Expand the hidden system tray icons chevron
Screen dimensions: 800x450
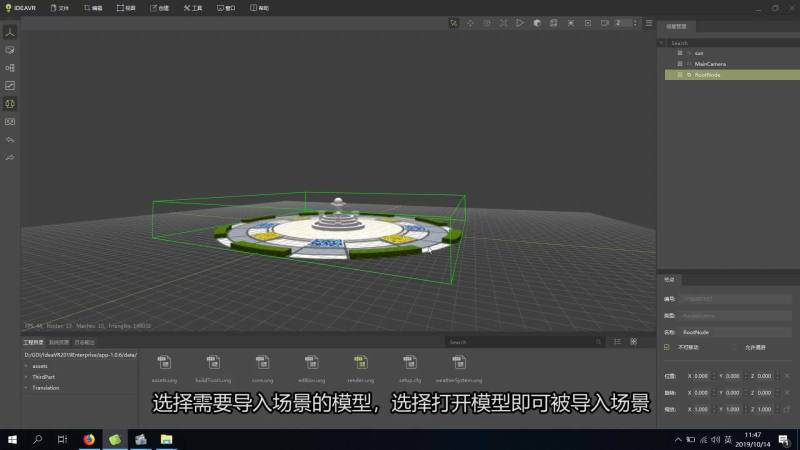pyautogui.click(x=678, y=440)
